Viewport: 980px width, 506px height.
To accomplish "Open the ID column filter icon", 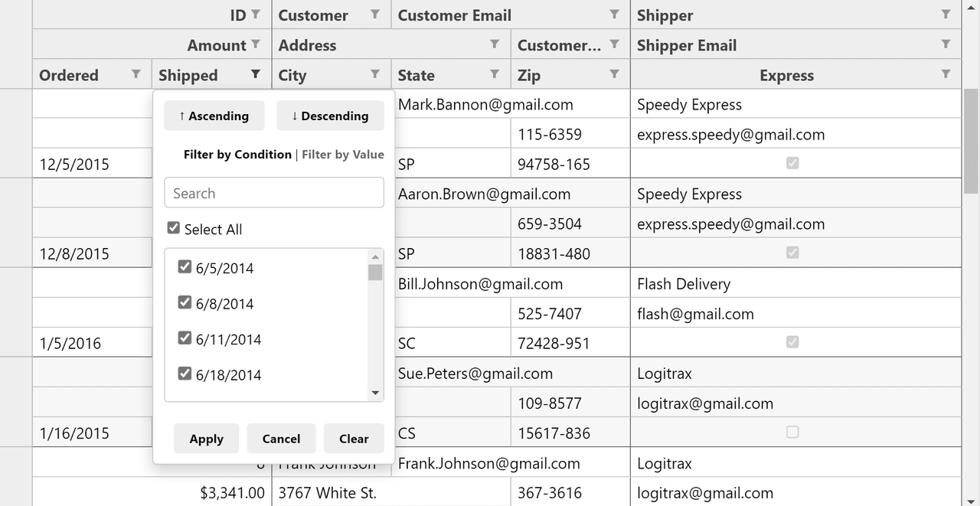I will click(256, 15).
